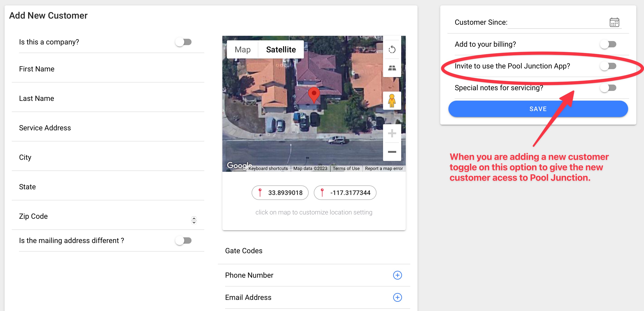
Task: Open the Terms of Use link
Action: [346, 168]
